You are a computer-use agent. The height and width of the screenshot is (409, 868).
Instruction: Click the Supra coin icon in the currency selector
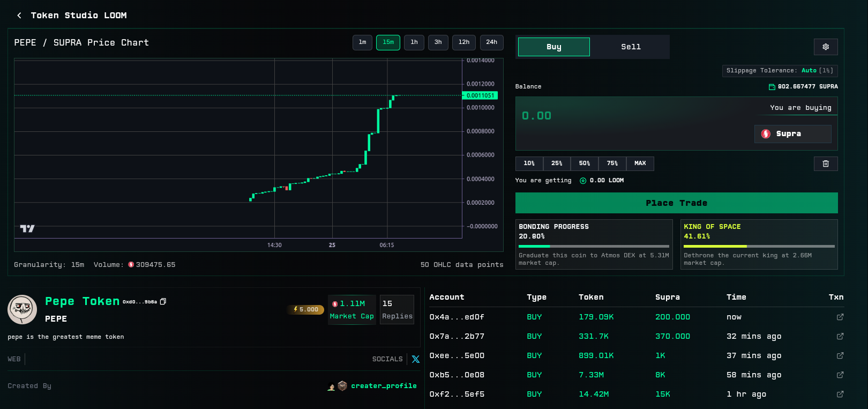point(766,134)
